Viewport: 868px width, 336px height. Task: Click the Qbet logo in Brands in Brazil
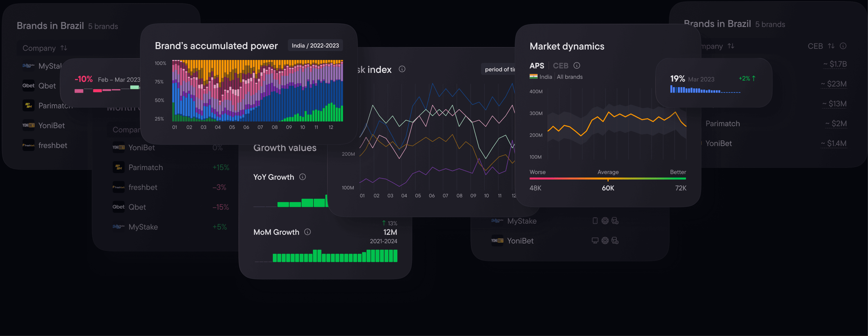pos(28,86)
